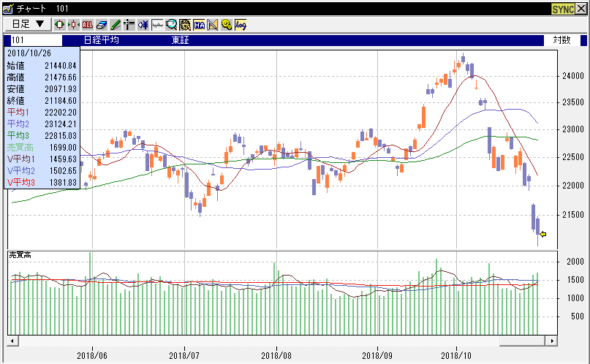Click the yen currency toolbar icon
590x364 pixels.
(x=143, y=24)
